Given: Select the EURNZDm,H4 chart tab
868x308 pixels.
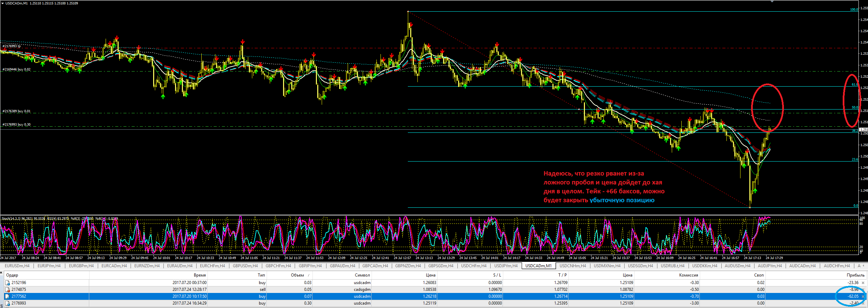Looking at the screenshot, I should click(147, 266).
